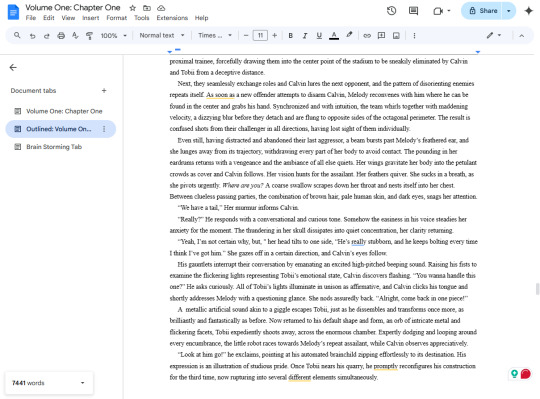This screenshot has width=540, height=399.
Task: Click the vertical scrollbar handle
Action: click(x=537, y=289)
